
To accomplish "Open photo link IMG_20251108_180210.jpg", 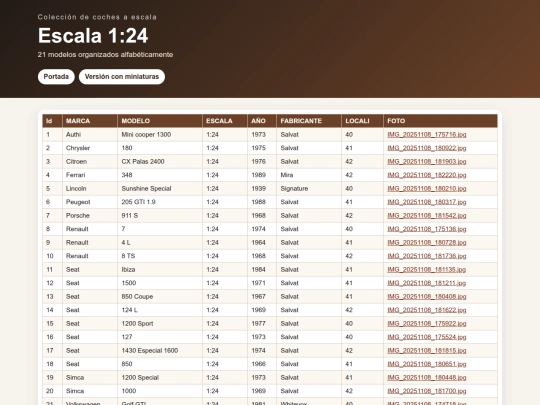I will [x=426, y=189].
